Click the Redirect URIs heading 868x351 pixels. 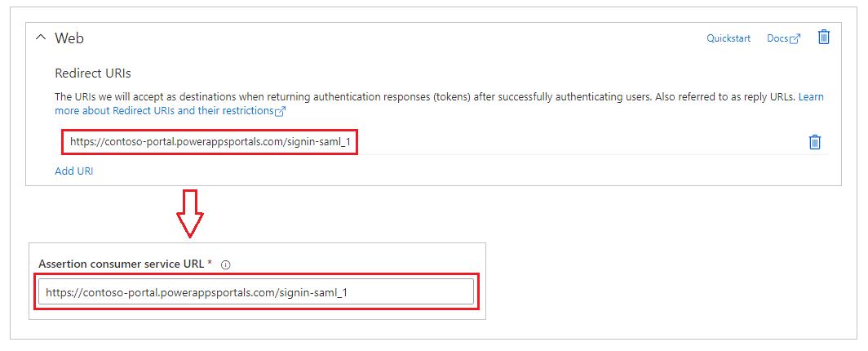(x=93, y=73)
